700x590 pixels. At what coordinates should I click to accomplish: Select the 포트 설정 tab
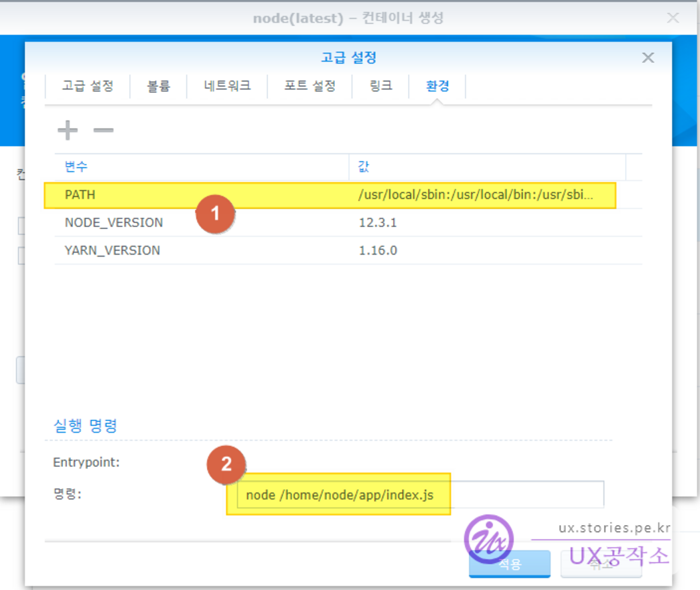pos(309,86)
